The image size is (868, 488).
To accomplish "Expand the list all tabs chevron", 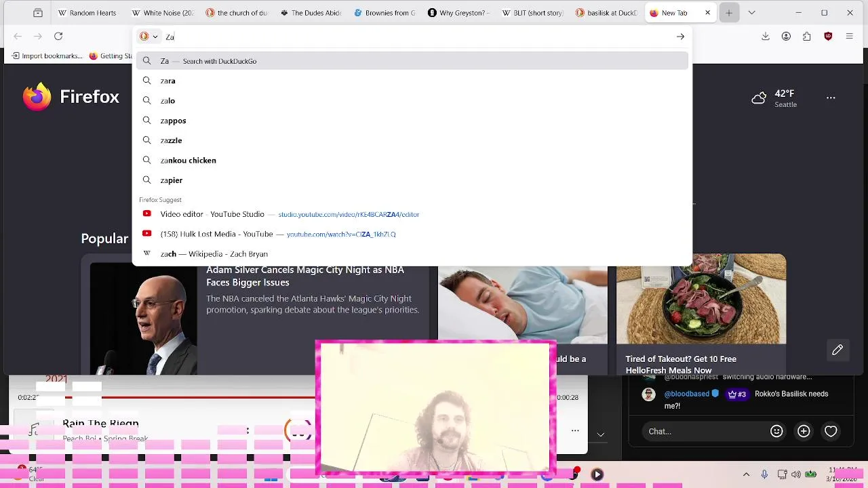I will tap(751, 13).
